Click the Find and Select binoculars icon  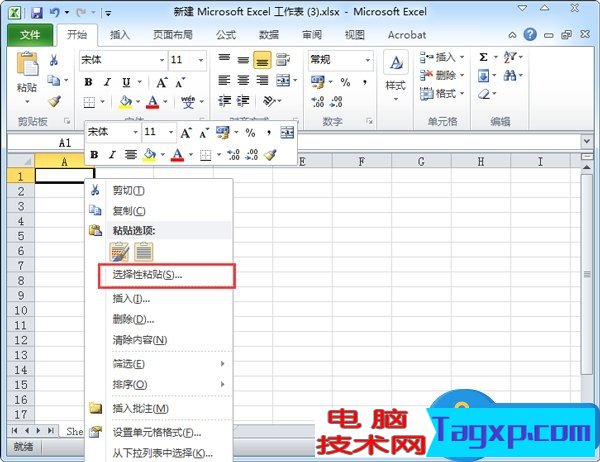point(510,75)
